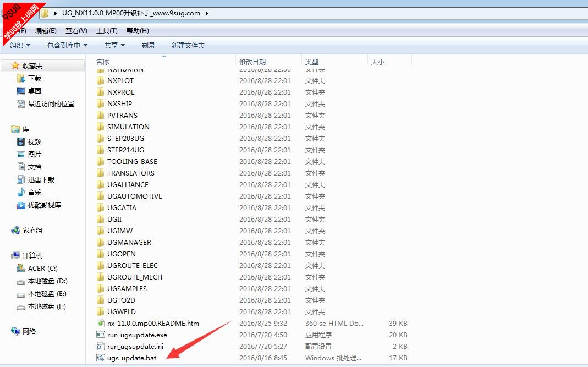Select 本地磁盘 (F:) drive

[41, 306]
